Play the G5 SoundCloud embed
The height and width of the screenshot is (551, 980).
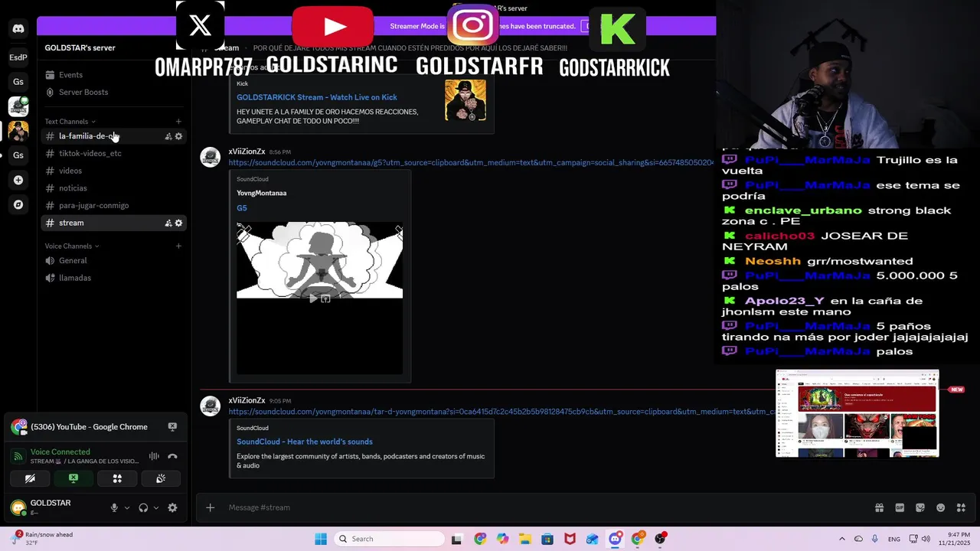(x=313, y=298)
